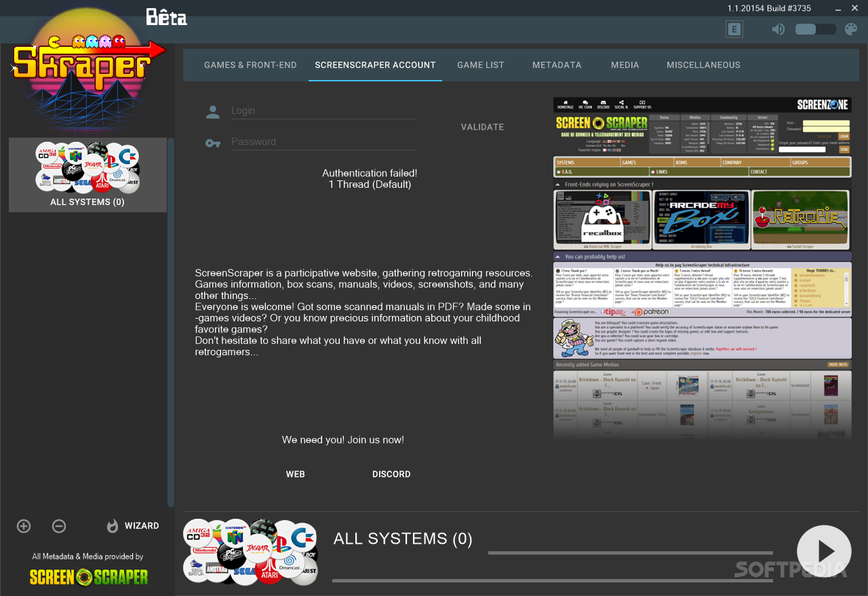Launch the Wizard button

tap(133, 526)
